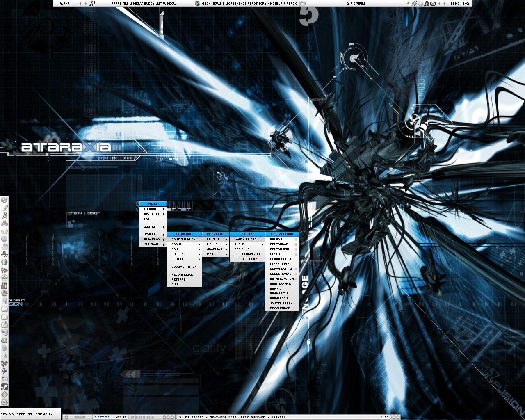The image size is (525, 420).
Task: Toggle the BBSysmon/2 plugin checkbox
Action: click(296, 274)
